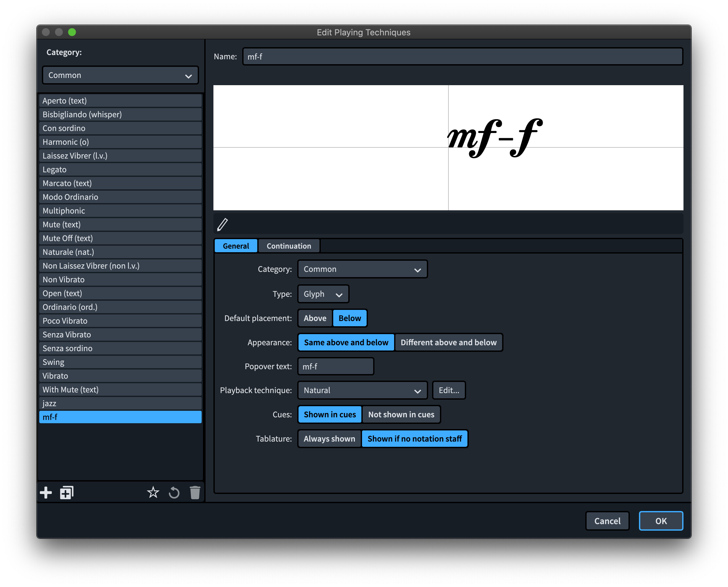This screenshot has width=728, height=587.
Task: Click the revert to factory icon
Action: pos(174,493)
